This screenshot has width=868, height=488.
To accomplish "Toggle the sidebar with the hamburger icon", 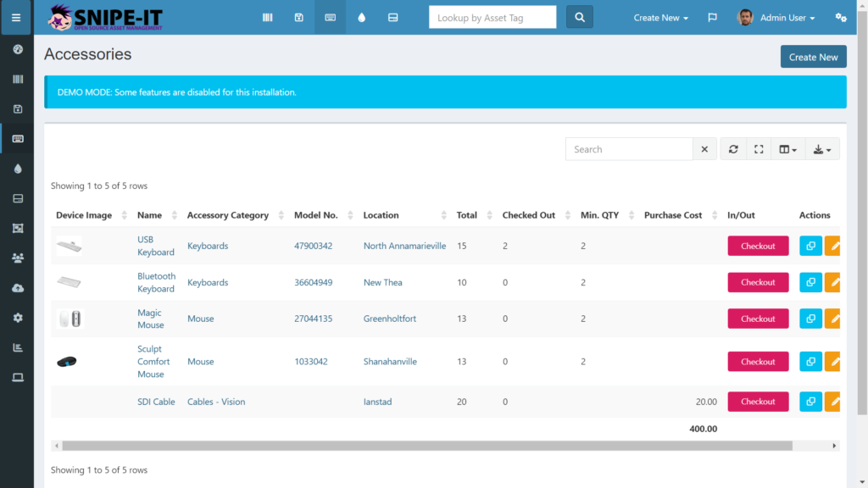I will (x=17, y=17).
